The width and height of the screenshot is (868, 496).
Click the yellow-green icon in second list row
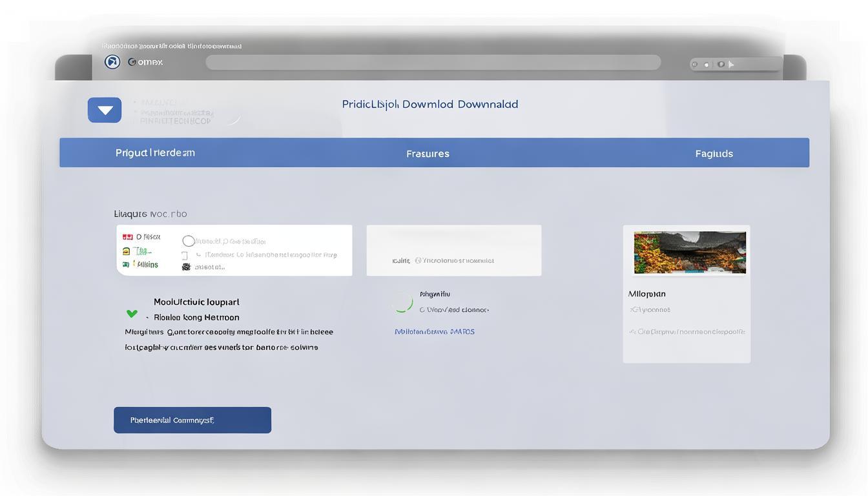pyautogui.click(x=127, y=251)
